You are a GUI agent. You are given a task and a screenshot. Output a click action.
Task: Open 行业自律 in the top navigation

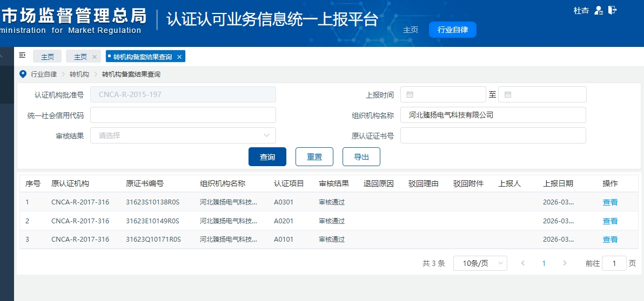[x=452, y=30]
